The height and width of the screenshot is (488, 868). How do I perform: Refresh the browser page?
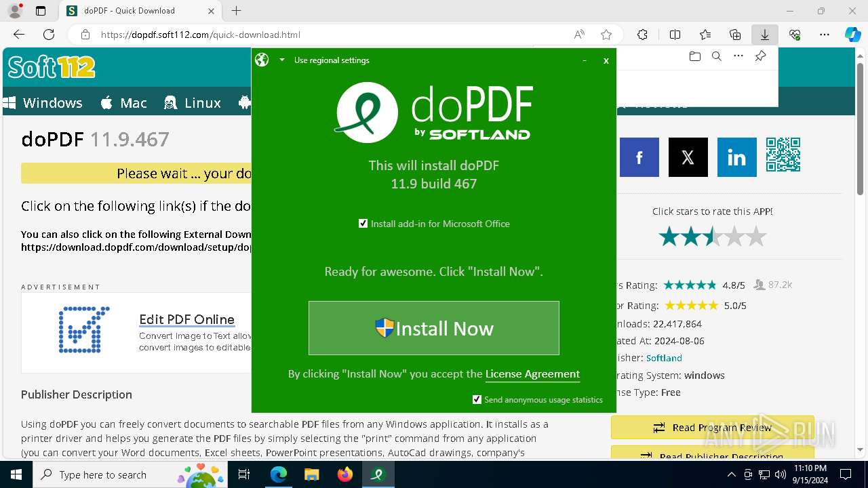click(49, 35)
